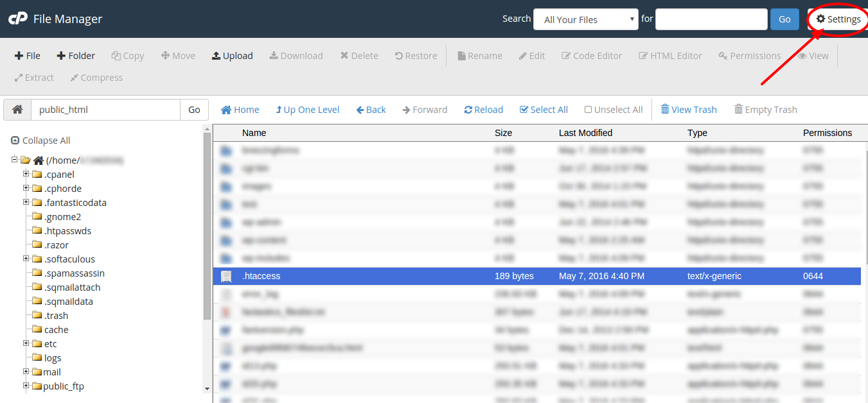Reload the current directory listing
Image resolution: width=868 pixels, height=403 pixels.
pos(483,109)
